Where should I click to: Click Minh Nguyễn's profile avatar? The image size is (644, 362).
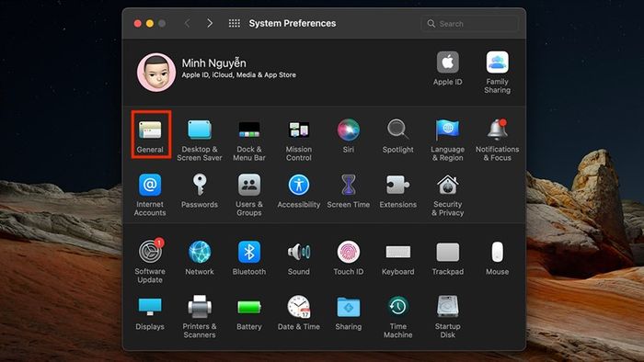[156, 73]
